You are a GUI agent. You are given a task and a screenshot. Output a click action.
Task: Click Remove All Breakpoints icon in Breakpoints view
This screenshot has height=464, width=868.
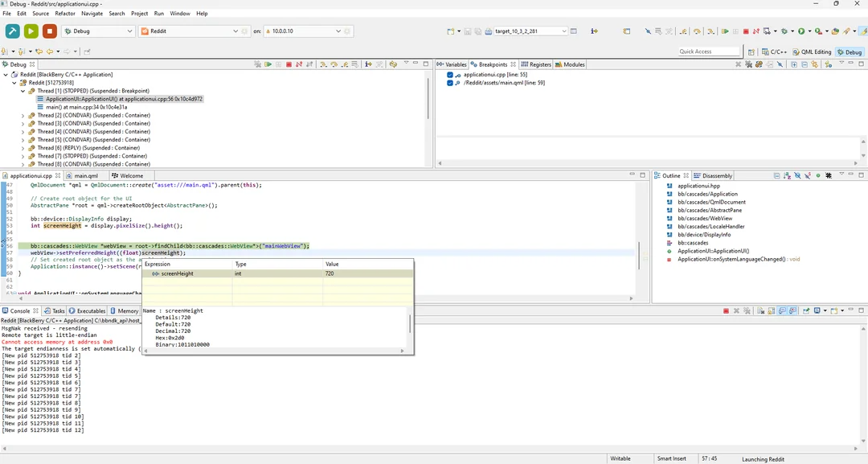click(x=748, y=64)
